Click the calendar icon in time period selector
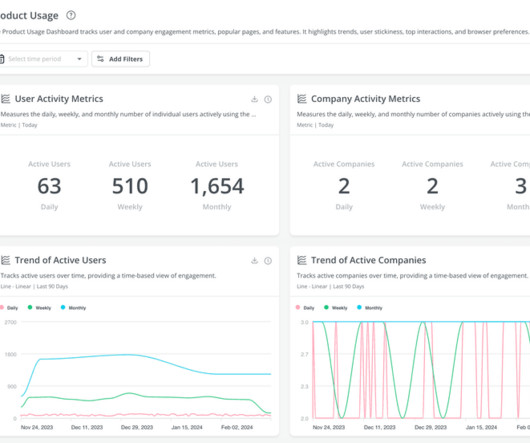The image size is (530, 443). [x=2, y=59]
